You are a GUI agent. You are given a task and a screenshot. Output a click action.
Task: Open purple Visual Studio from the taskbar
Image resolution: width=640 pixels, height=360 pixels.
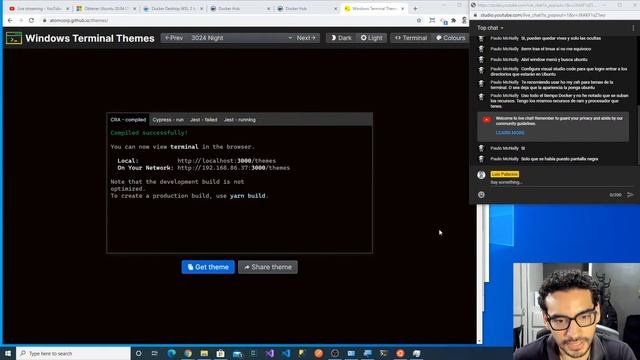click(x=269, y=353)
